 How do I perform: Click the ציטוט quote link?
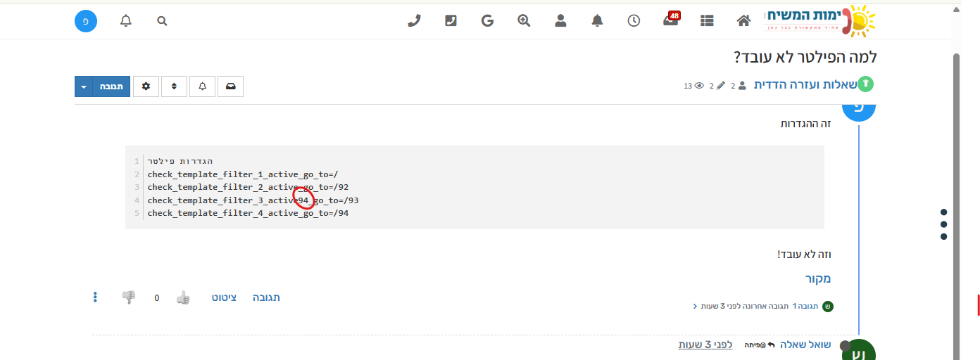pos(224,297)
